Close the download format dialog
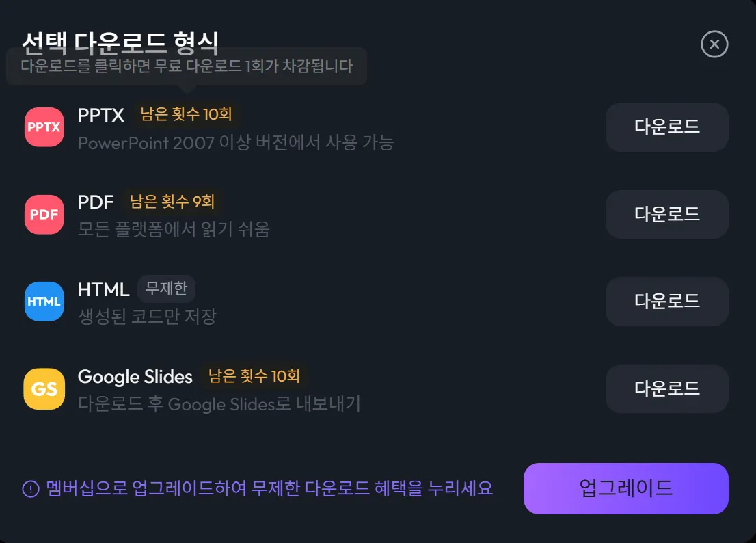 [714, 45]
